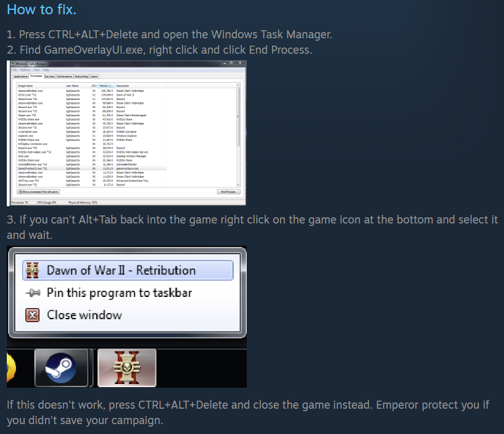Click the pin icon beside Pin this program
This screenshot has height=434, width=504.
[x=33, y=293]
